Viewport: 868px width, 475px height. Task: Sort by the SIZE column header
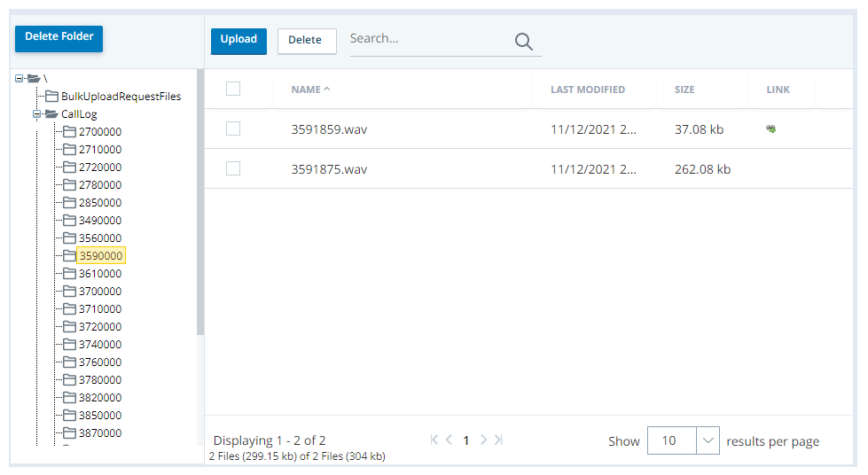pos(684,90)
